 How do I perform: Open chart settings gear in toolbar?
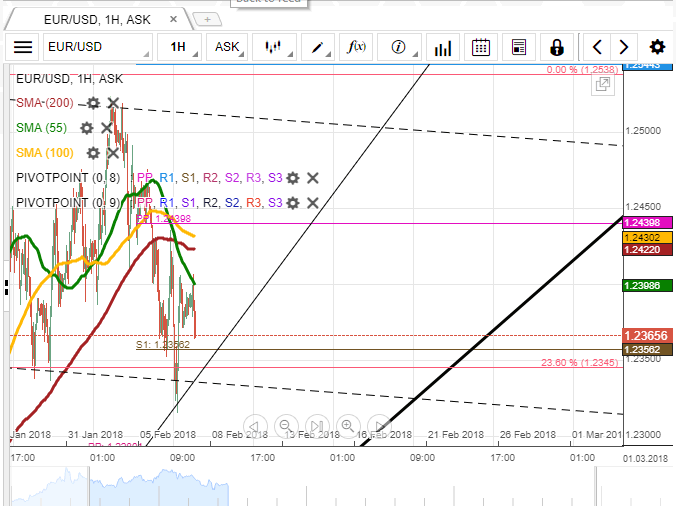pyautogui.click(x=657, y=47)
